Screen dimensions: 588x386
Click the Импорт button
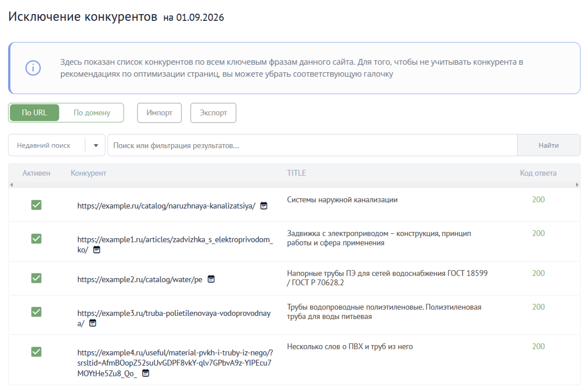click(159, 113)
